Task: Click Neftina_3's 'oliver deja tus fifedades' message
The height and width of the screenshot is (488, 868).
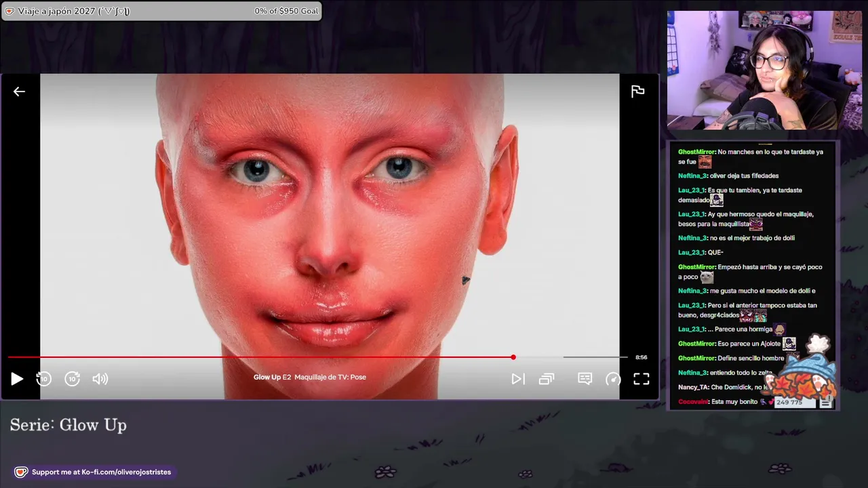Action: point(728,176)
